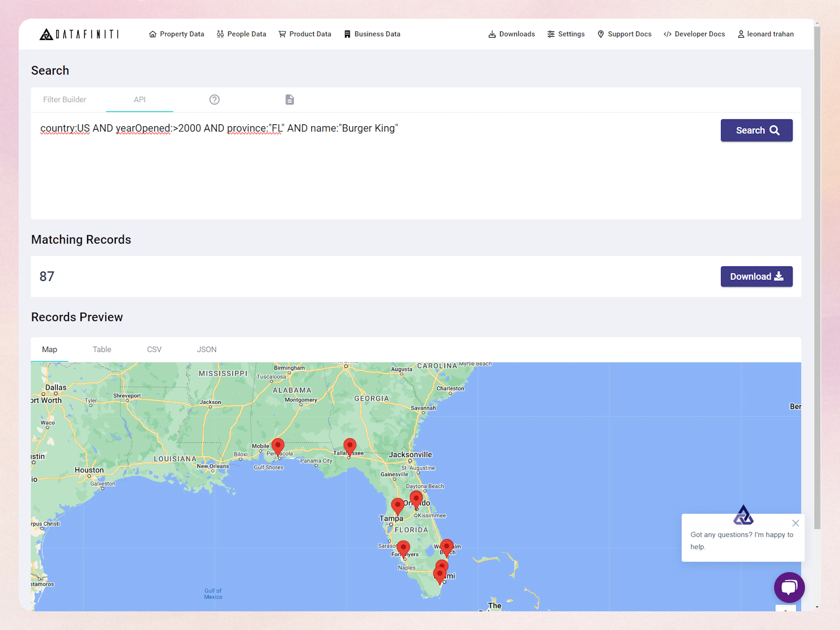The height and width of the screenshot is (630, 840).
Task: Switch to the Table preview tab
Action: point(101,349)
